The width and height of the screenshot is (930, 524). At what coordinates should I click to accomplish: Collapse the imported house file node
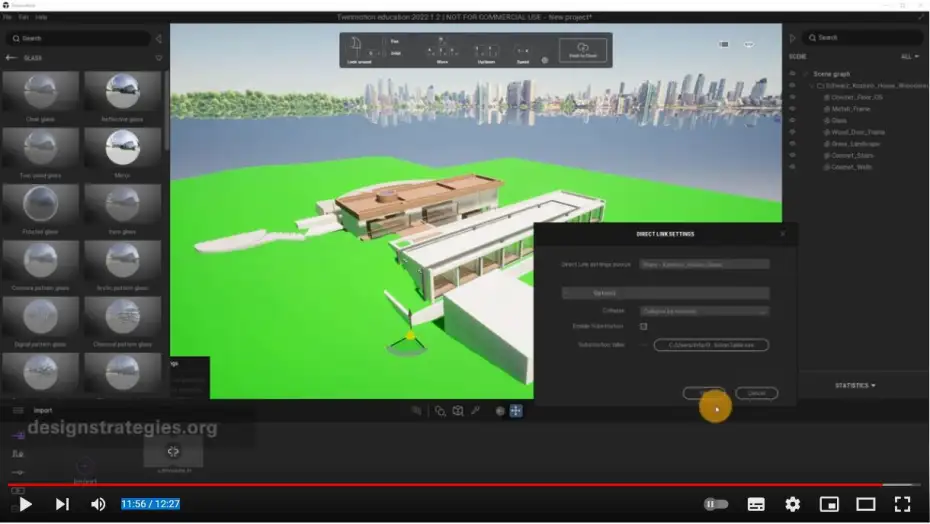tap(812, 85)
